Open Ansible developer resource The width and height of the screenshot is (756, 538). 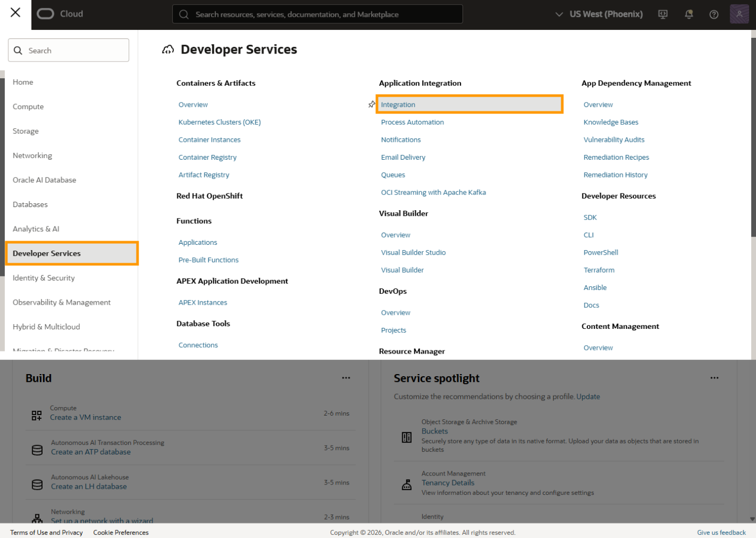coord(595,288)
